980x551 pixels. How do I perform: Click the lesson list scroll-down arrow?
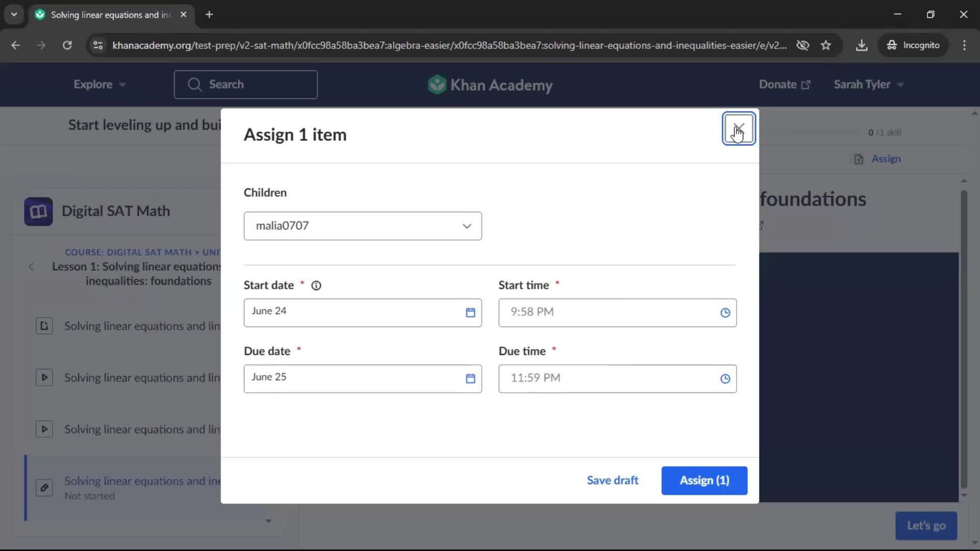tap(268, 521)
